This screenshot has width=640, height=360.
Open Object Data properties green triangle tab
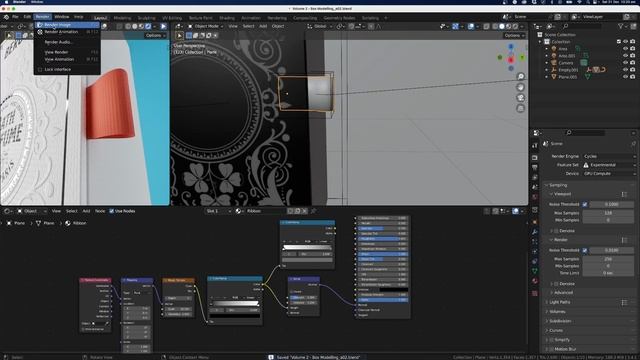coord(535,271)
